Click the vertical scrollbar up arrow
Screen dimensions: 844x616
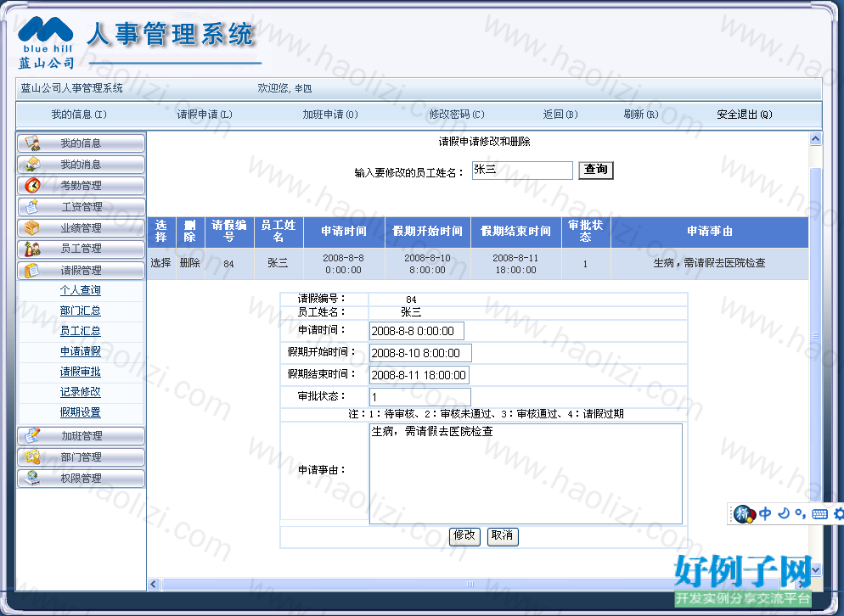pos(815,139)
